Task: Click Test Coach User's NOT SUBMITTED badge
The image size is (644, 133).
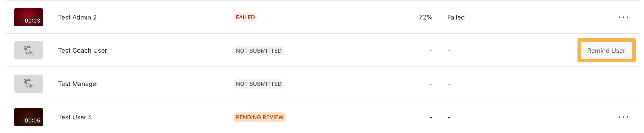Action: point(258,51)
